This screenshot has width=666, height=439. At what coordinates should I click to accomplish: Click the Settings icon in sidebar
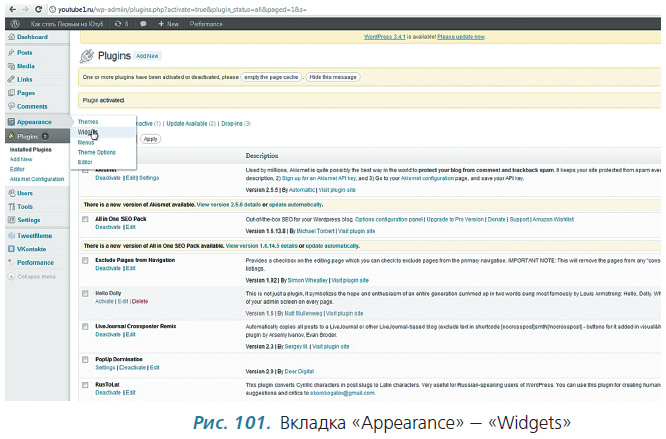(11, 220)
